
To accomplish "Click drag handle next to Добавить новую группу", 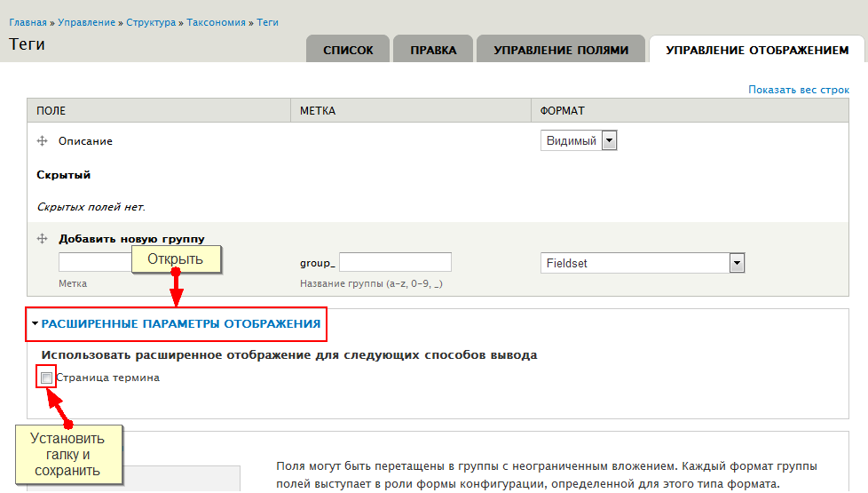I will coord(42,239).
